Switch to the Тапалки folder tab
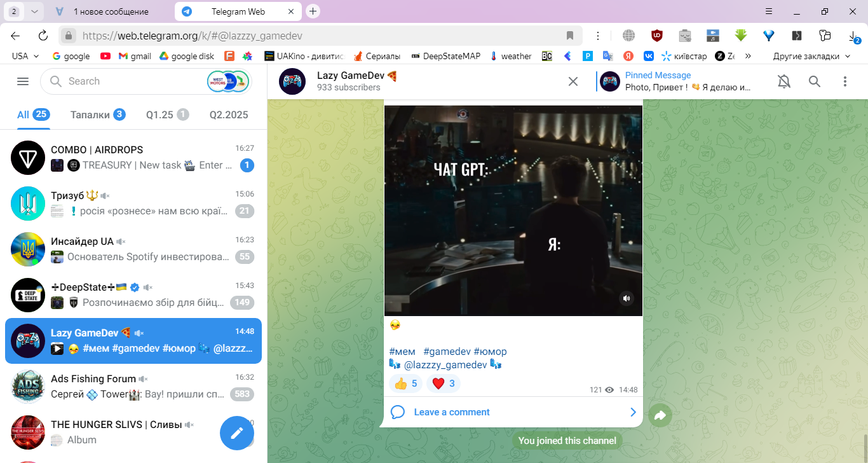The height and width of the screenshot is (463, 868). pyautogui.click(x=97, y=114)
